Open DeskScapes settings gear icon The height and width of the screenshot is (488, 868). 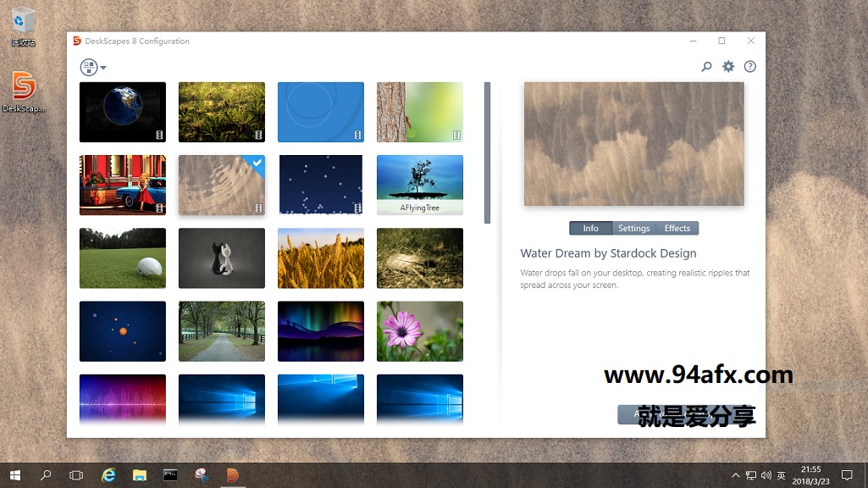(728, 66)
